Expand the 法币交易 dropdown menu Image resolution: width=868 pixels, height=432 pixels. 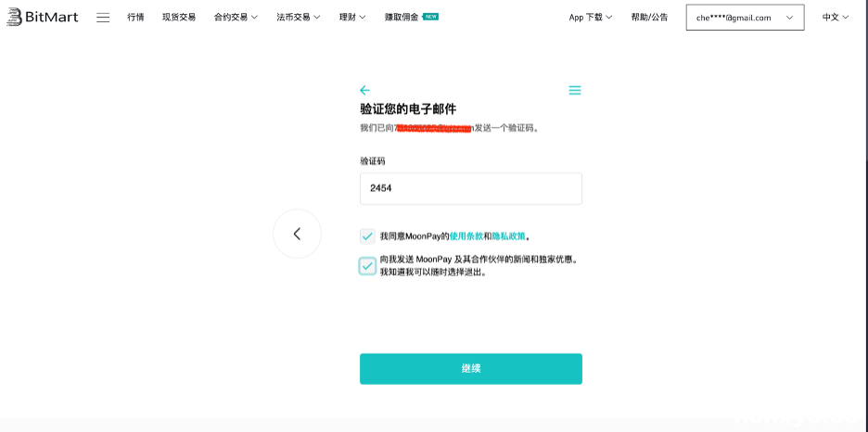coord(298,18)
